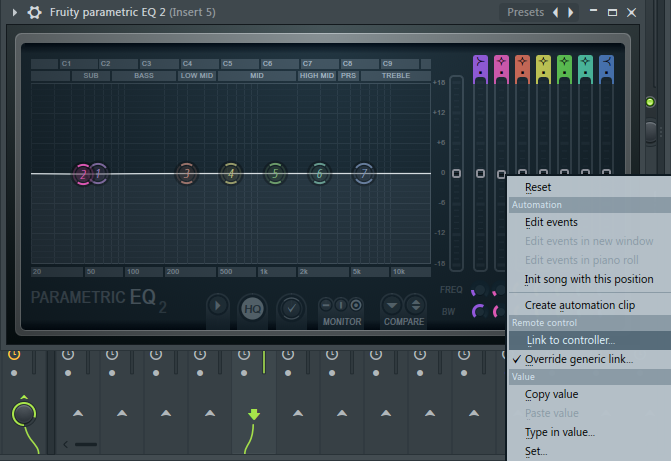
Task: Toggle the HQ high quality button
Action: [x=252, y=309]
